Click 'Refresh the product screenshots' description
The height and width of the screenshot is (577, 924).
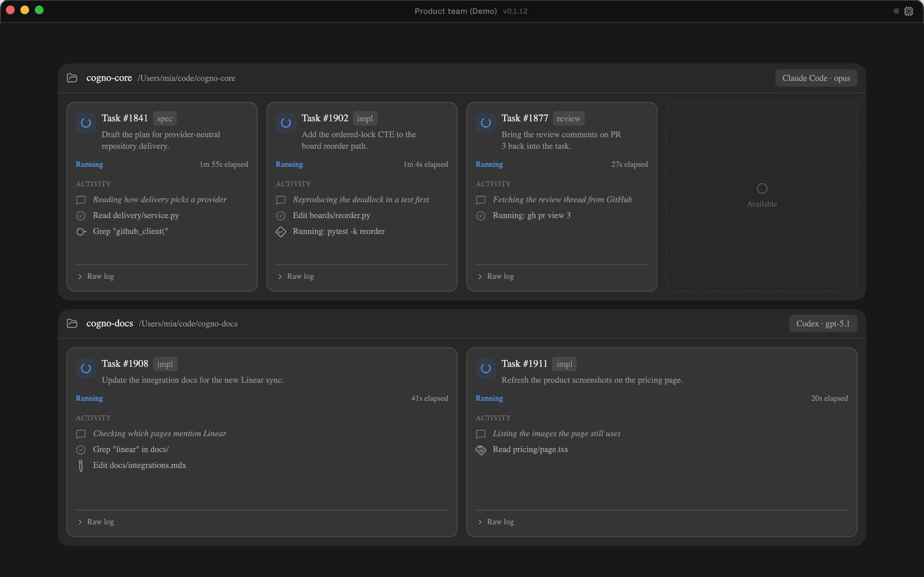pyautogui.click(x=593, y=380)
